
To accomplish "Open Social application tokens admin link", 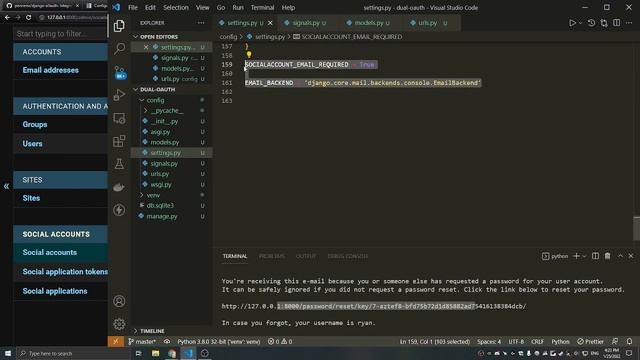I will pyautogui.click(x=65, y=272).
